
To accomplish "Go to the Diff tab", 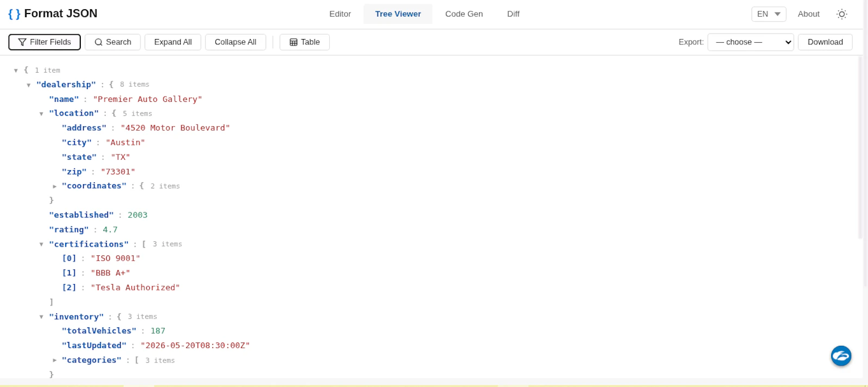I will pos(513,14).
